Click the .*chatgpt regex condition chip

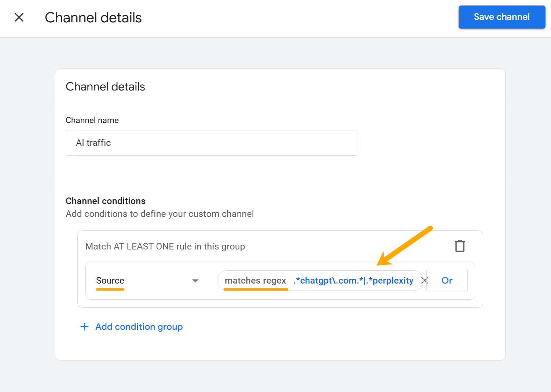point(353,280)
